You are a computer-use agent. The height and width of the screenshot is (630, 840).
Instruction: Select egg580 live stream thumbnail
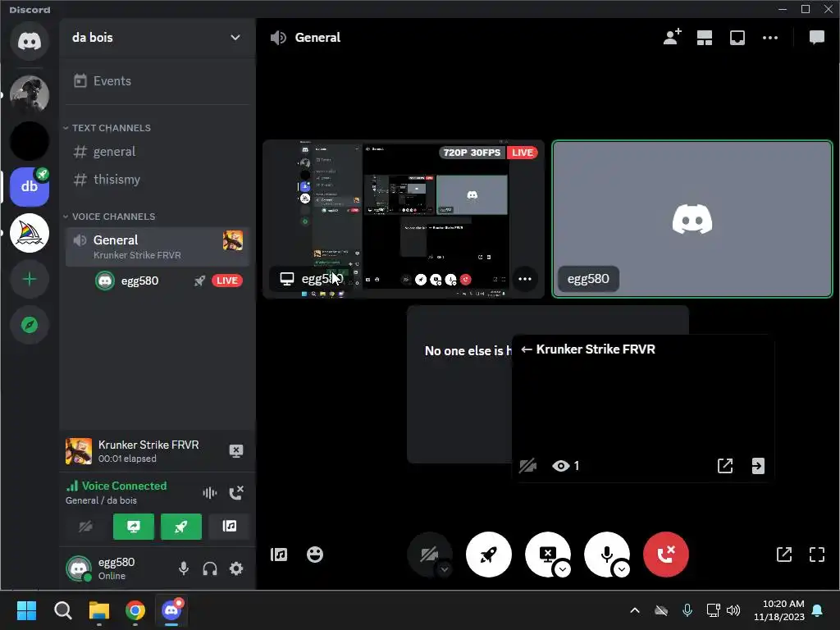pyautogui.click(x=404, y=219)
